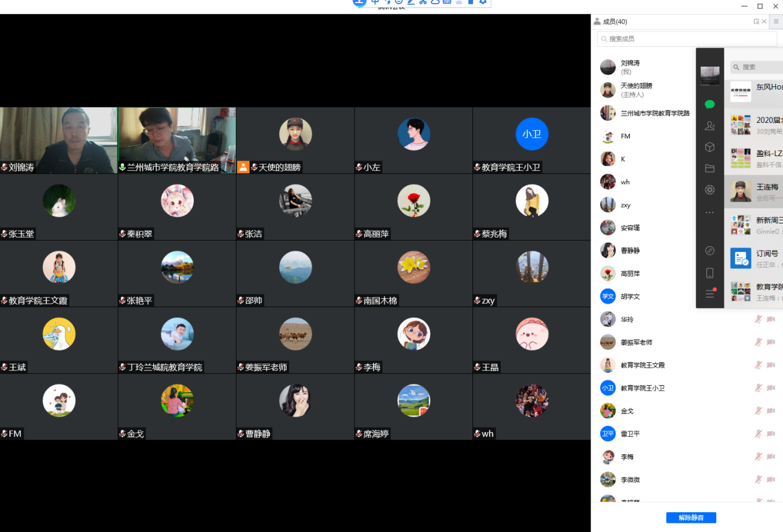Click the 解除静音 unmute button
783x532 pixels.
[x=690, y=518]
